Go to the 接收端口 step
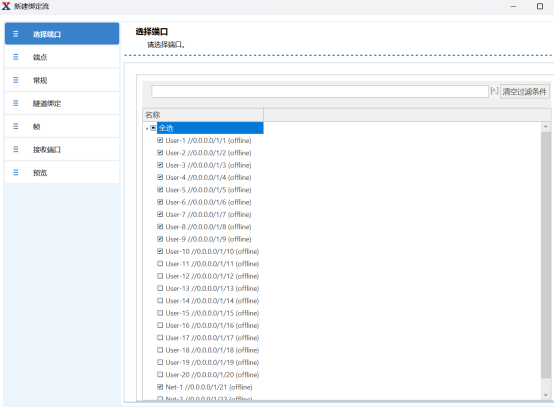 62,149
